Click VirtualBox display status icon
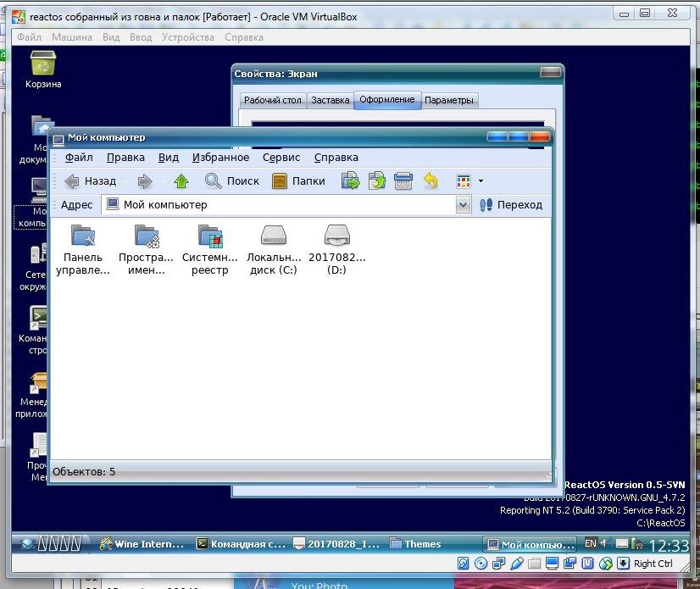Screen dimensions: 700x589 [553, 564]
